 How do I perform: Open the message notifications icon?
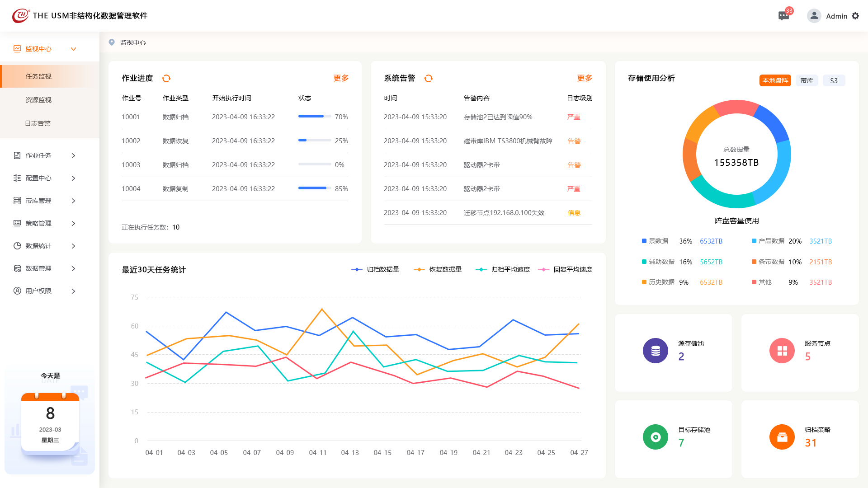(x=783, y=16)
